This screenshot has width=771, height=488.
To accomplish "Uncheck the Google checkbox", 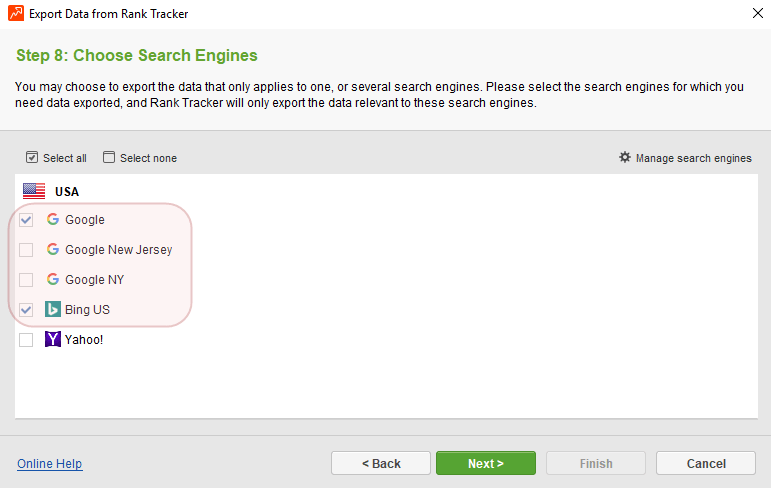I will click(26, 220).
